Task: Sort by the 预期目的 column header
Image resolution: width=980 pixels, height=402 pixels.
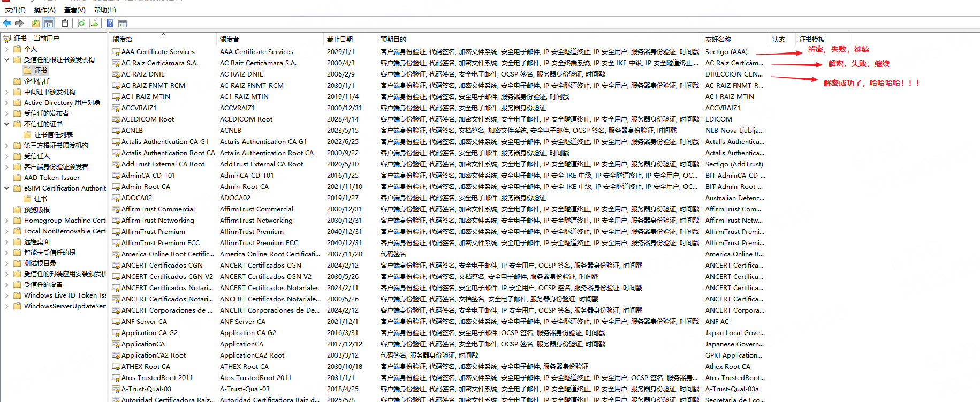Action: click(x=540, y=40)
